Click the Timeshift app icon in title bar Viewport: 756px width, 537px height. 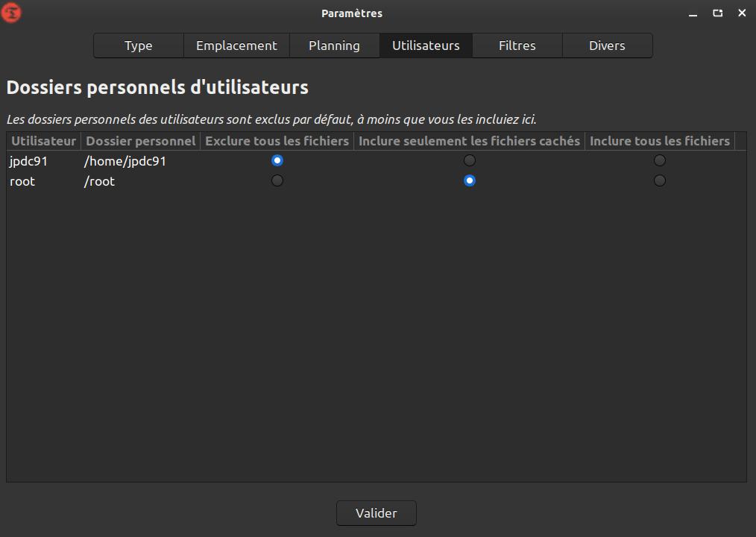(10, 13)
